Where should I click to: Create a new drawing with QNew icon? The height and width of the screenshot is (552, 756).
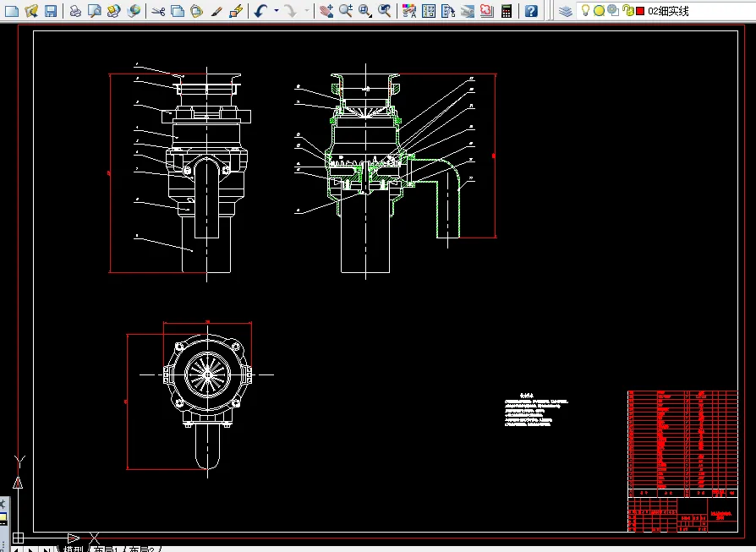(x=12, y=11)
